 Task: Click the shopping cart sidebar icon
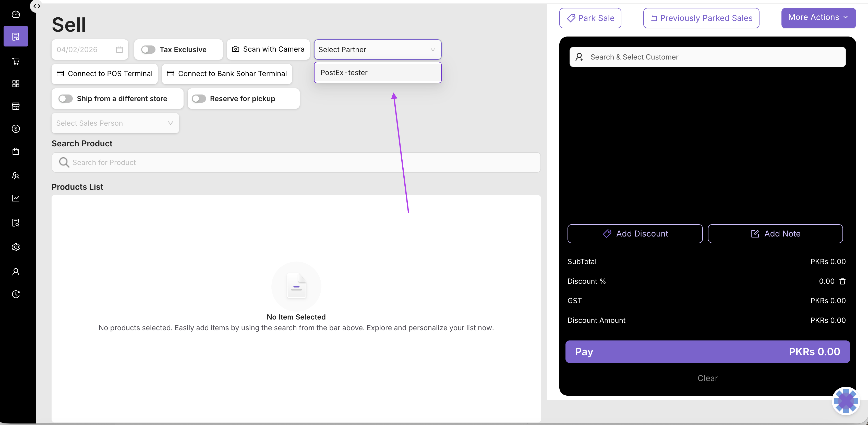[16, 61]
